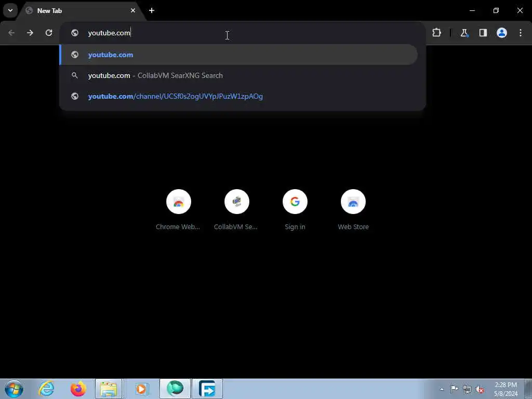532x399 pixels.
Task: Click the address bar containing youtube.com
Action: pyautogui.click(x=242, y=33)
